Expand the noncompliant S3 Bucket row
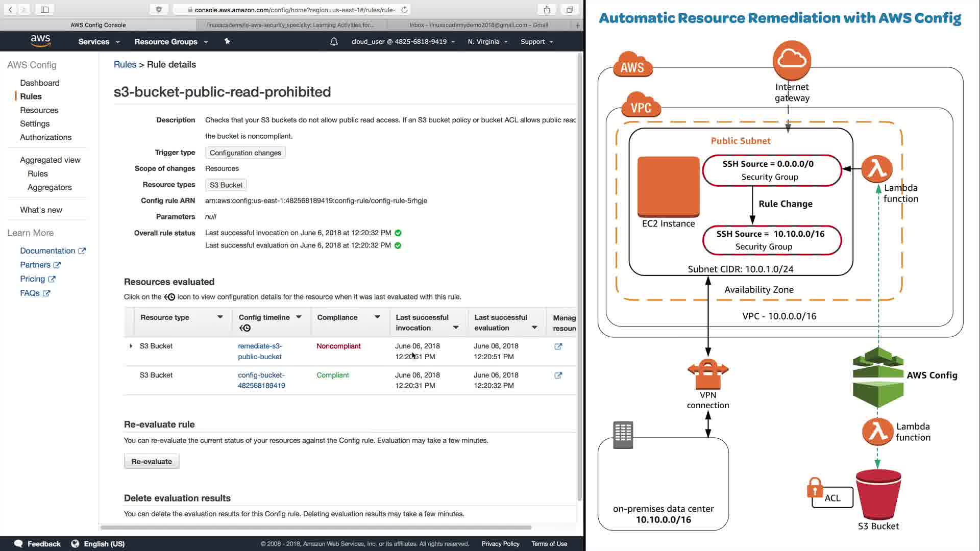Viewport: 980px width, 551px height. click(x=131, y=346)
